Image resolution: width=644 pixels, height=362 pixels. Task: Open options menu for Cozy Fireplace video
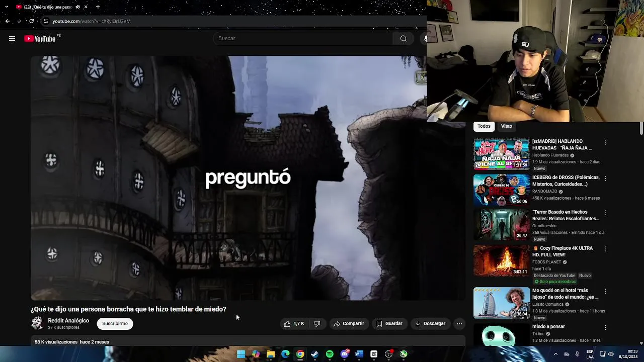click(x=606, y=249)
